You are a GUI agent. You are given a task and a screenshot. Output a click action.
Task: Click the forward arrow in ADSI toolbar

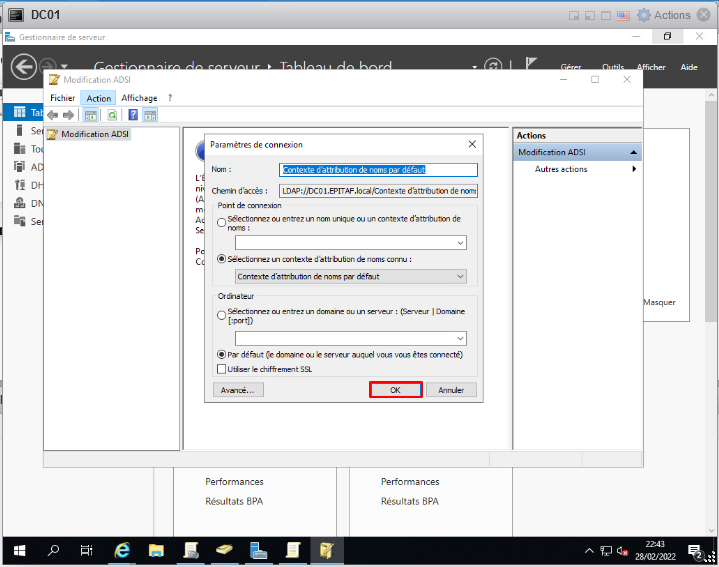(68, 115)
